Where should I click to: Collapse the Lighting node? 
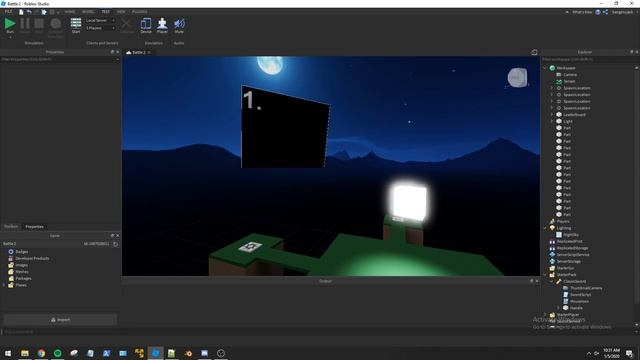pyautogui.click(x=545, y=228)
